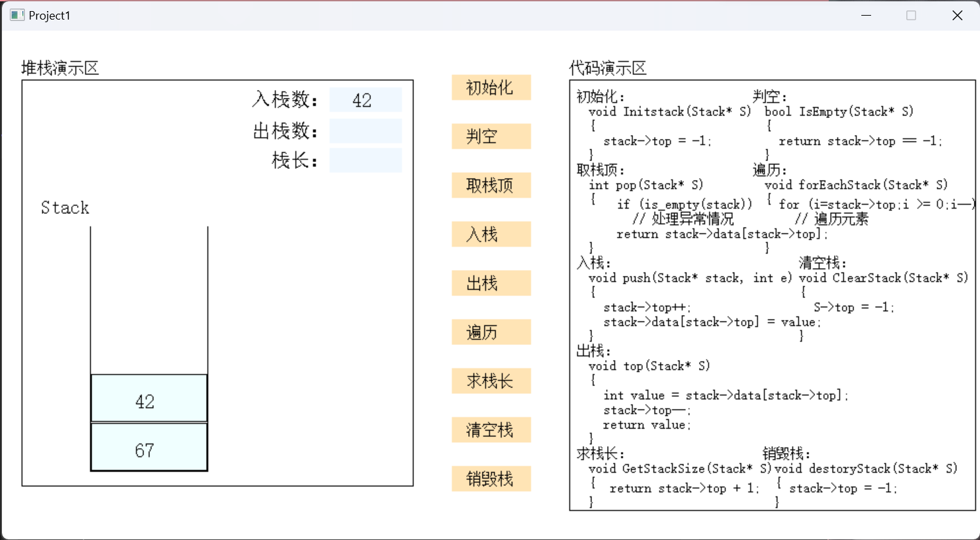Image resolution: width=980 pixels, height=540 pixels.
Task: Get the stack length with 求栈长
Action: [x=491, y=382]
